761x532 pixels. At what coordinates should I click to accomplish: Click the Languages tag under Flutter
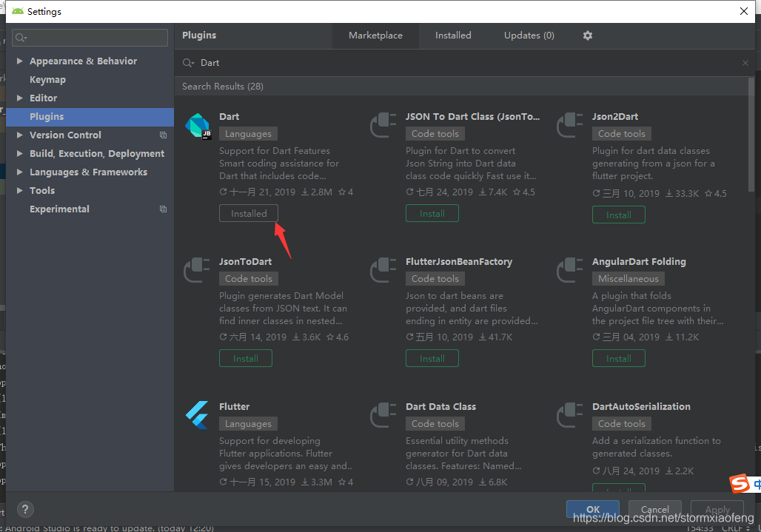pyautogui.click(x=248, y=424)
